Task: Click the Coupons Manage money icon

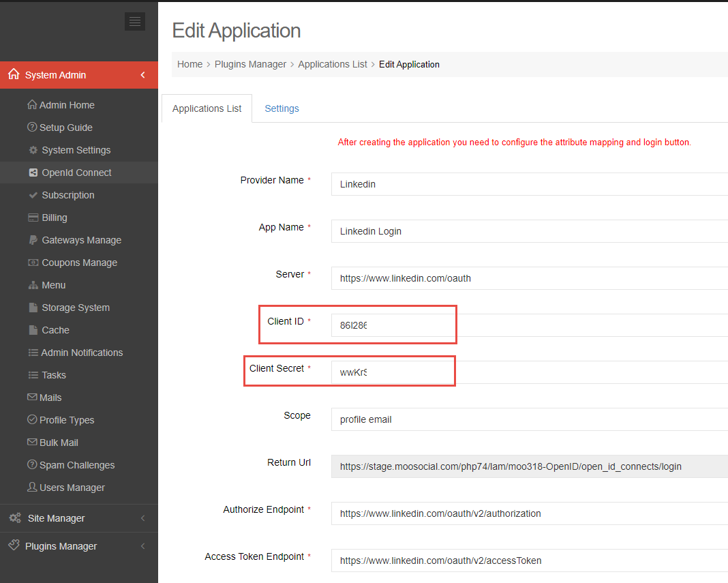Action: pyautogui.click(x=33, y=263)
